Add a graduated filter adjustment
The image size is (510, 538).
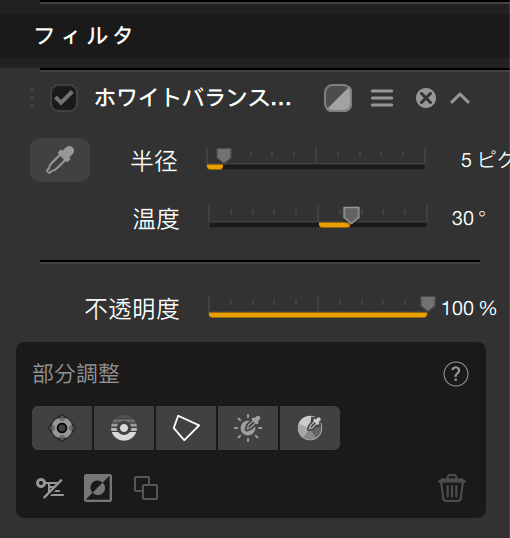(x=124, y=428)
